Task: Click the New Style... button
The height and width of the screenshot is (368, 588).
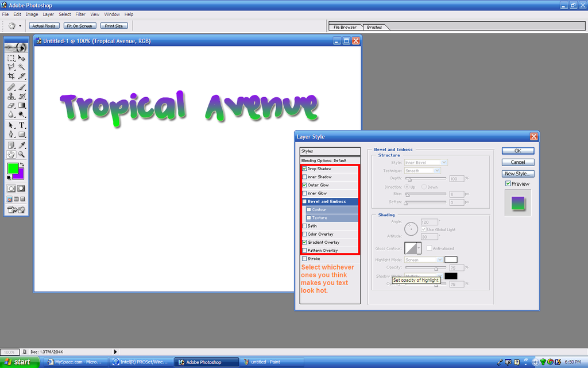Action: click(x=518, y=174)
